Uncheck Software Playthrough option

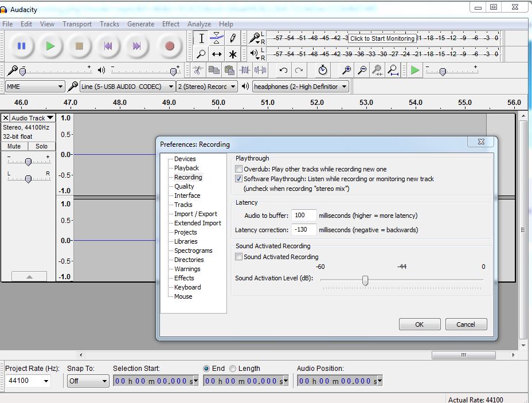[x=239, y=178]
